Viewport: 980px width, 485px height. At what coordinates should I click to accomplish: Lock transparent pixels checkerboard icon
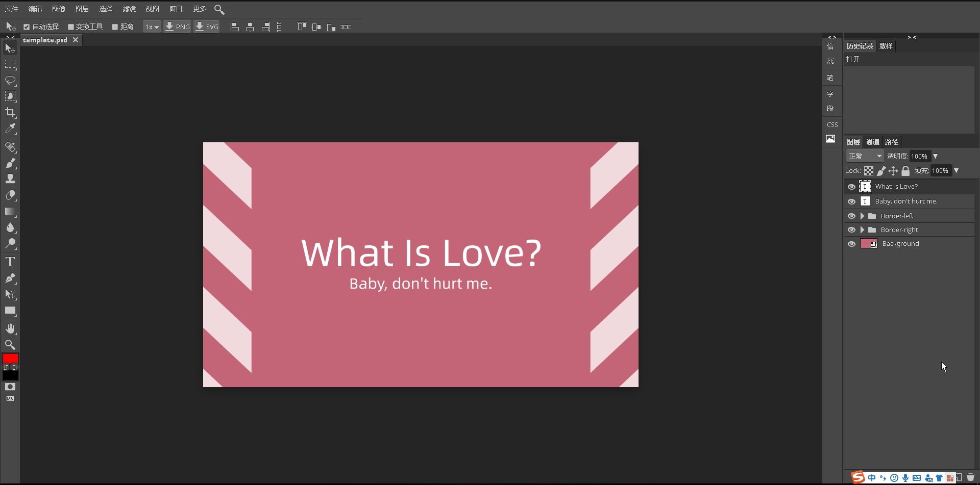(869, 171)
